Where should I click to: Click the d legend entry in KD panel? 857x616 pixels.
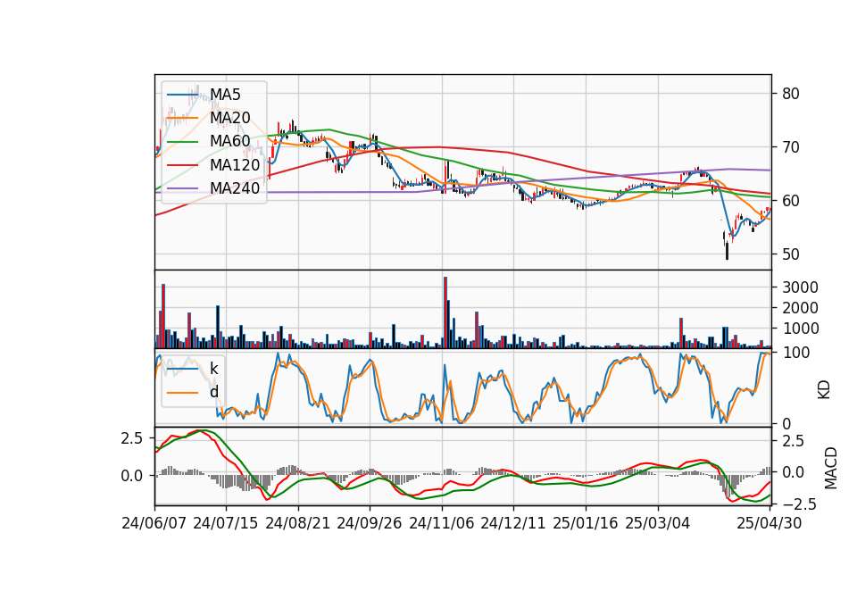pos(213,392)
